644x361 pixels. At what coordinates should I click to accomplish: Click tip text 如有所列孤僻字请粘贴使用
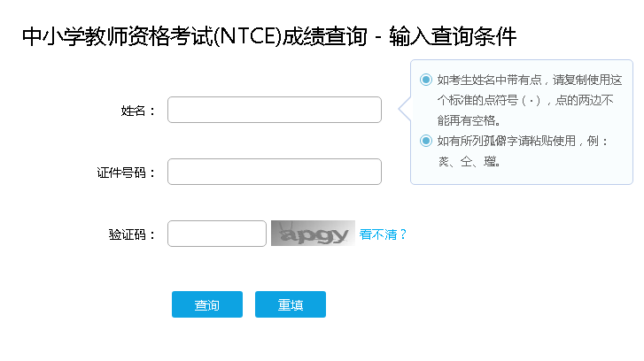tap(507, 141)
